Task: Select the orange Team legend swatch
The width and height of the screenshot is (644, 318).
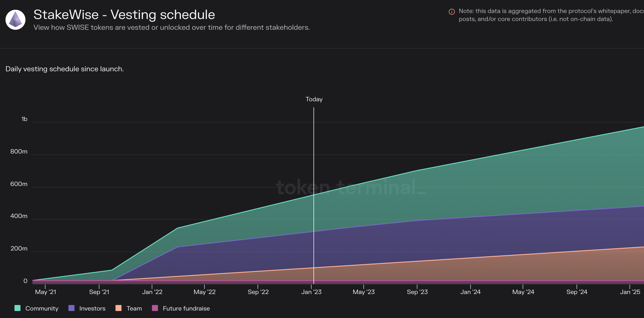Action: 118,308
